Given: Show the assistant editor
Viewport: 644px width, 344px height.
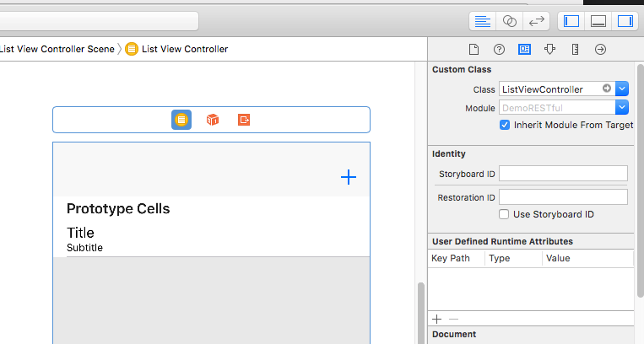Looking at the screenshot, I should (509, 21).
